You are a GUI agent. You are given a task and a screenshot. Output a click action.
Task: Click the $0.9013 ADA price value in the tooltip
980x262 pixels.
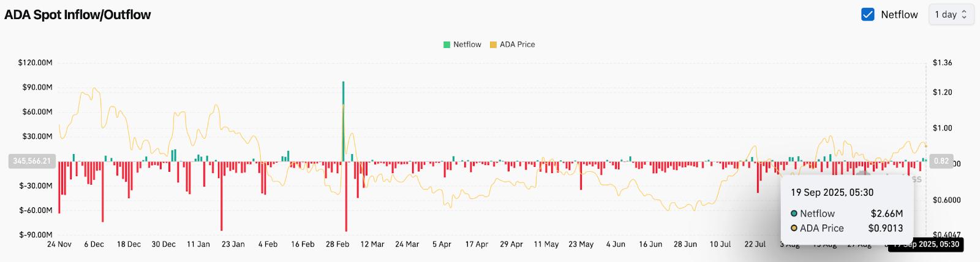click(x=885, y=228)
